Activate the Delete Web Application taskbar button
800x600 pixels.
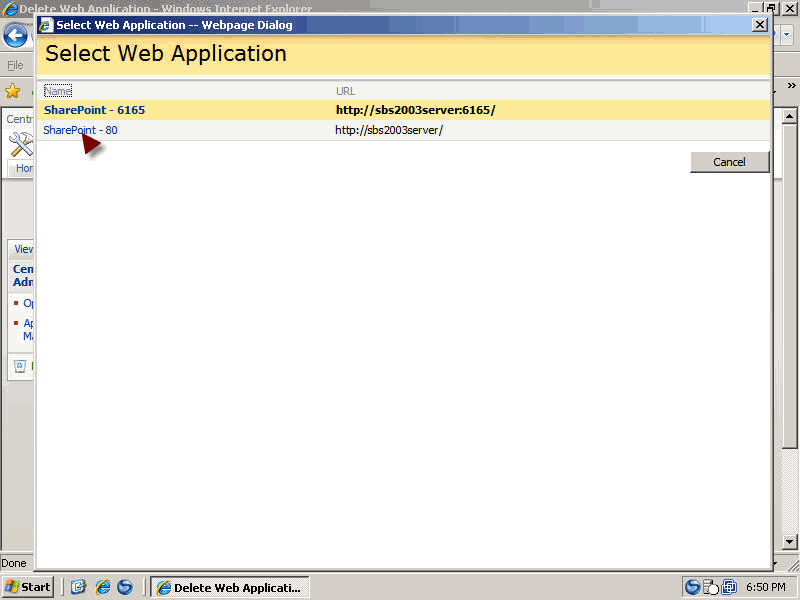[230, 587]
